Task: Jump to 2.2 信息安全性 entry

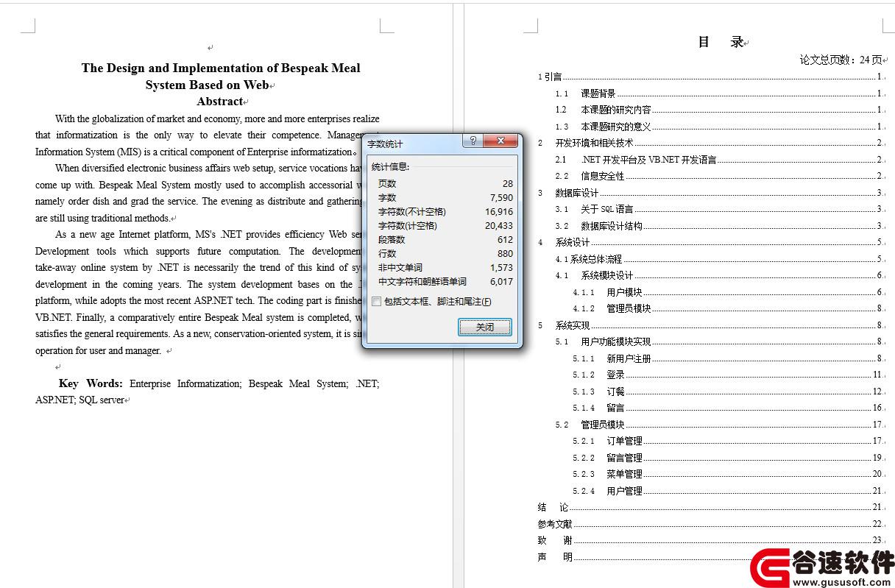Action: pos(719,176)
